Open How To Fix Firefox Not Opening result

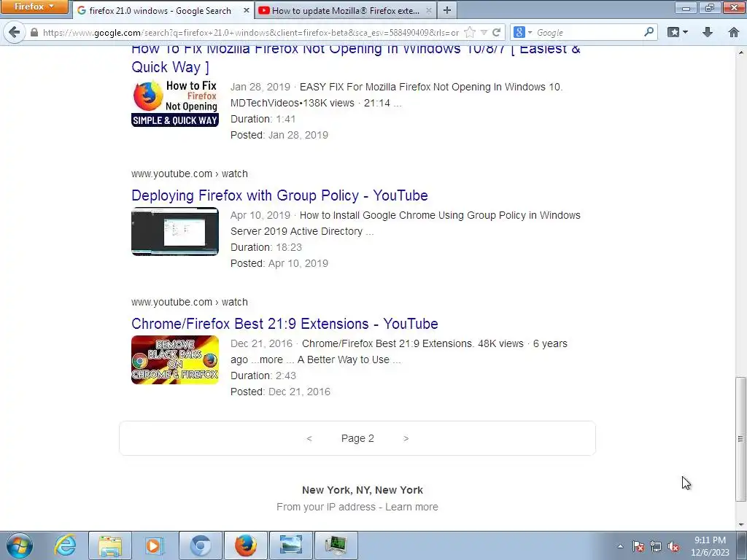point(355,57)
